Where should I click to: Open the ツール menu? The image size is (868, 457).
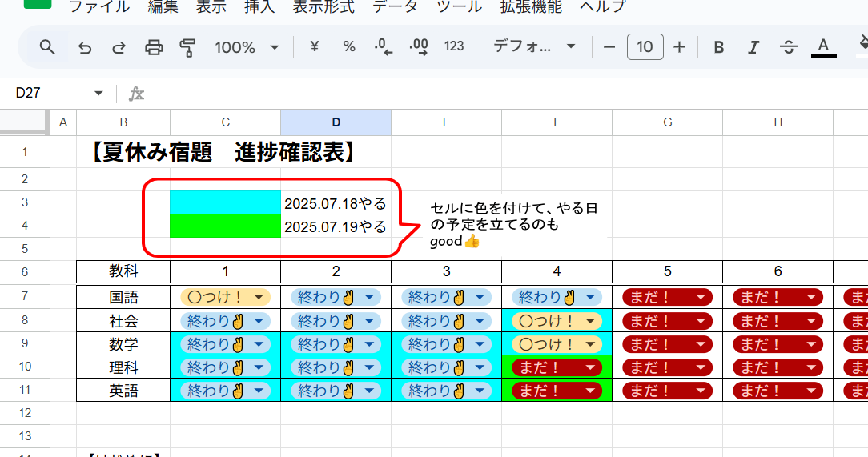tap(459, 6)
